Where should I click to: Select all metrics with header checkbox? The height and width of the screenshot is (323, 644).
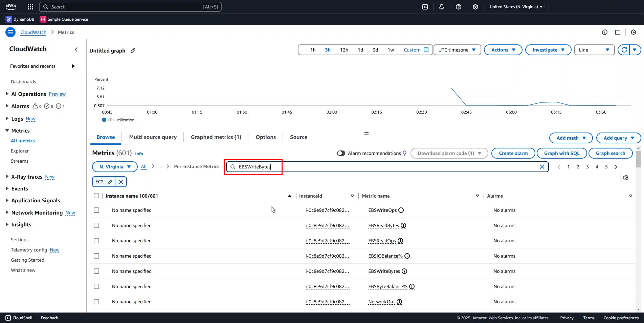[96, 196]
